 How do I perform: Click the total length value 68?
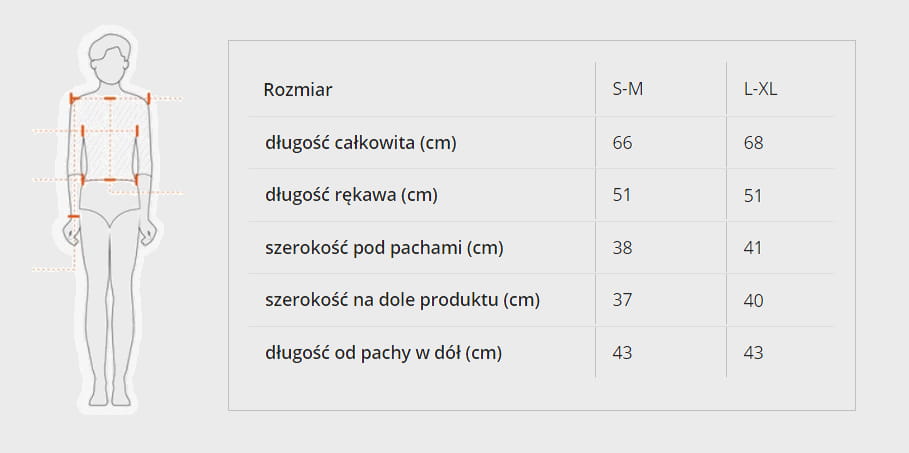click(x=753, y=143)
